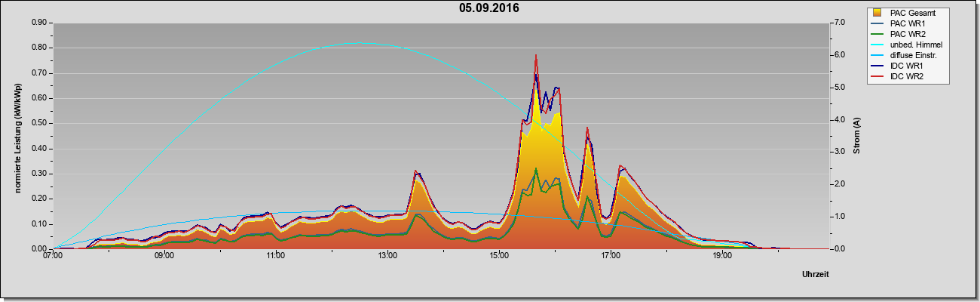
Task: Click the 09:00 time axis tick
Action: (164, 255)
